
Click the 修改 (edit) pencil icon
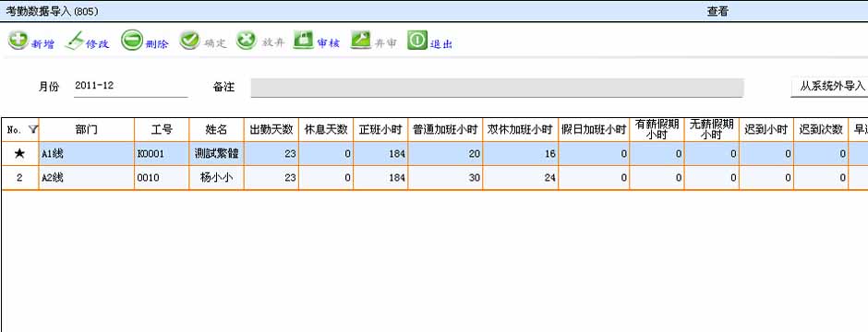coord(74,41)
